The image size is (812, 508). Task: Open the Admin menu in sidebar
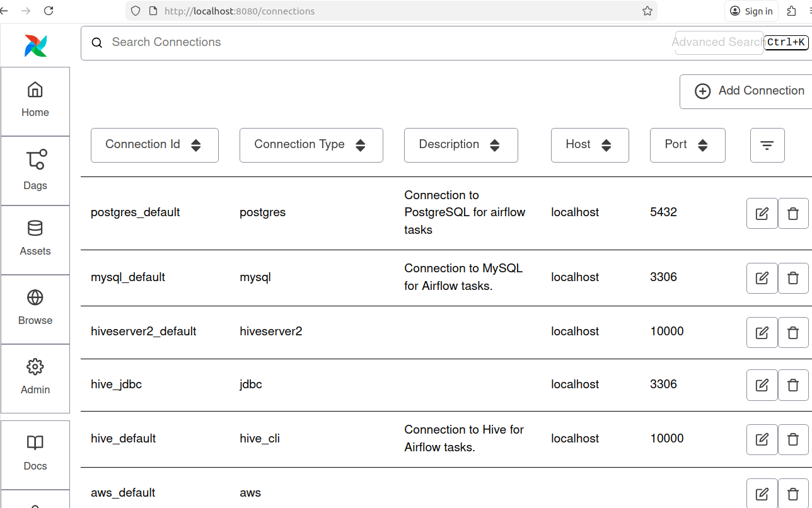(x=35, y=377)
